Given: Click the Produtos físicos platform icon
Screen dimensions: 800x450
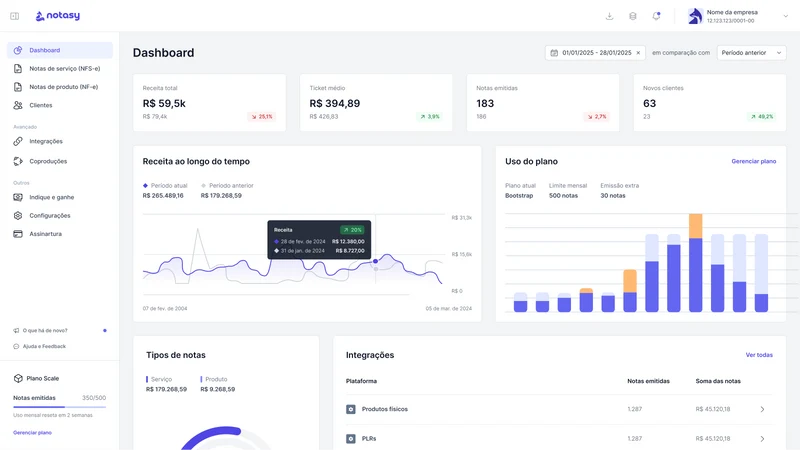Looking at the screenshot, I should pyautogui.click(x=351, y=409).
